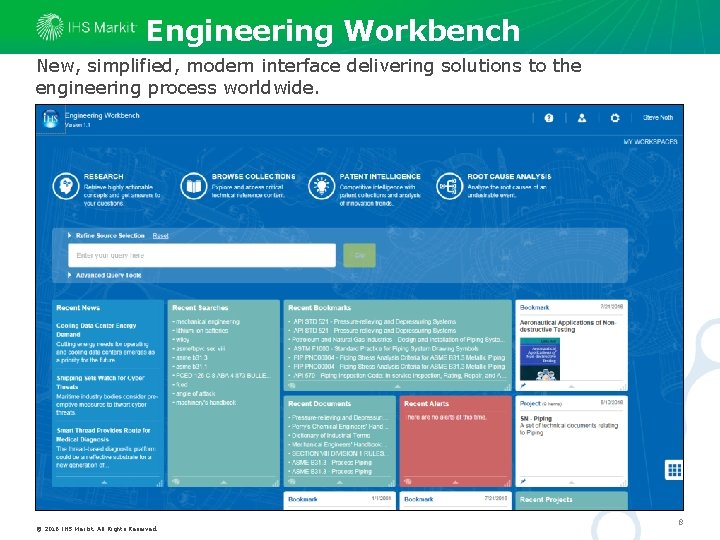Open the Steve Noth user menu
The height and width of the screenshot is (540, 720).
(x=658, y=118)
